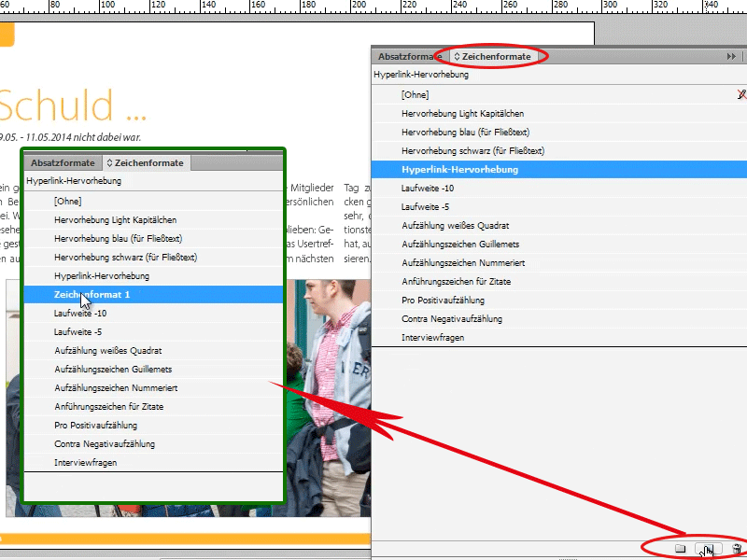Screen dimensions: 747x560
Task: Select the highlighted Zeichenformat 1 style
Action: 153,294
